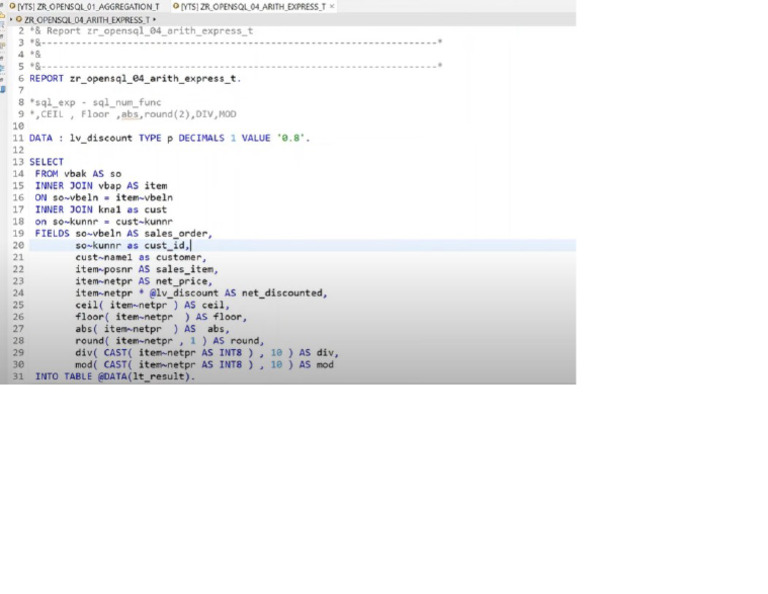Click 'INNER JOIN vbap AS item' line
The height and width of the screenshot is (594, 768).
(101, 186)
